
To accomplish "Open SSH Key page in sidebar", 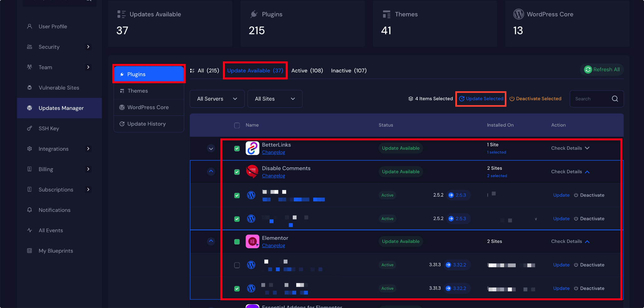I will [x=49, y=128].
